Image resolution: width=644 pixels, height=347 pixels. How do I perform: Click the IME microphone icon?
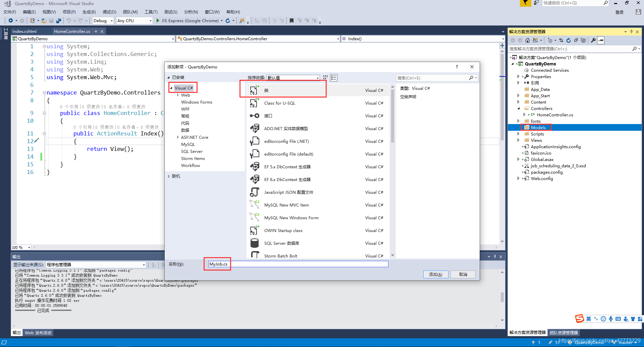611,319
